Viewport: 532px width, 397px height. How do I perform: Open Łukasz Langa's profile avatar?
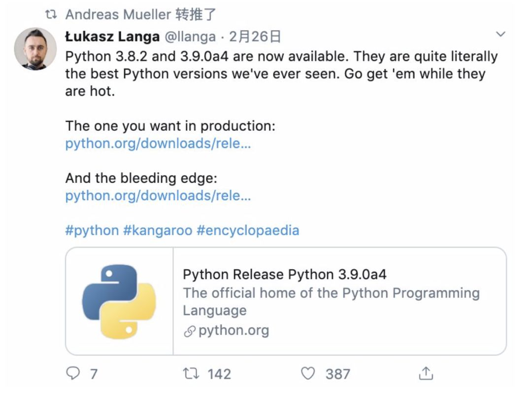click(x=35, y=49)
